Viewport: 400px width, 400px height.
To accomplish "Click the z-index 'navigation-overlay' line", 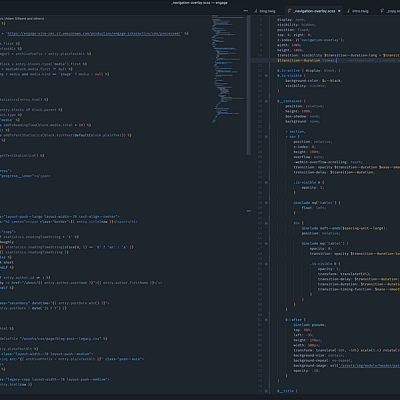I will (x=310, y=40).
